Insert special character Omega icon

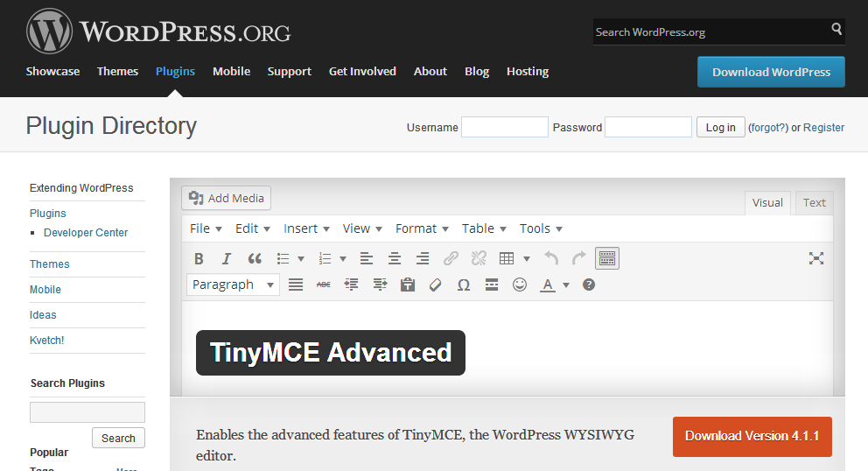[x=464, y=285]
